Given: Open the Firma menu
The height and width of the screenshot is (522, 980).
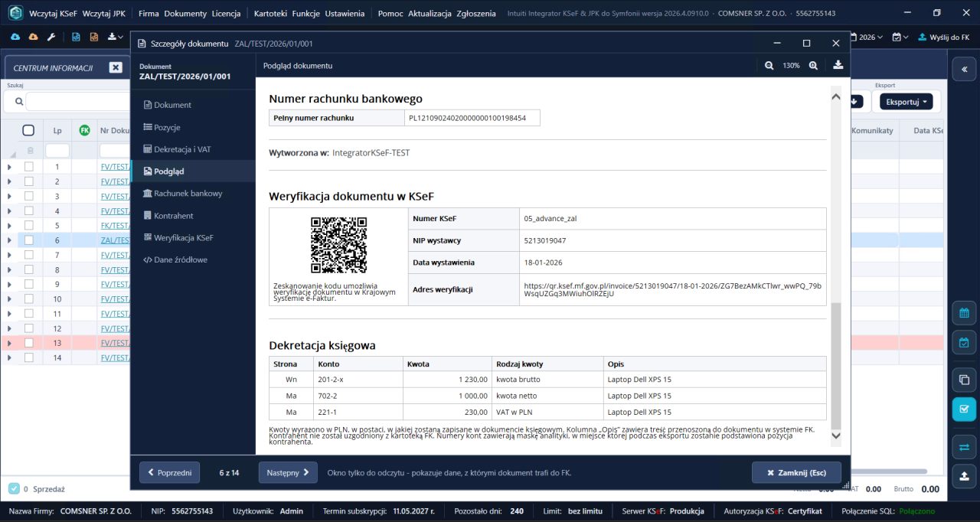Looking at the screenshot, I should point(149,14).
